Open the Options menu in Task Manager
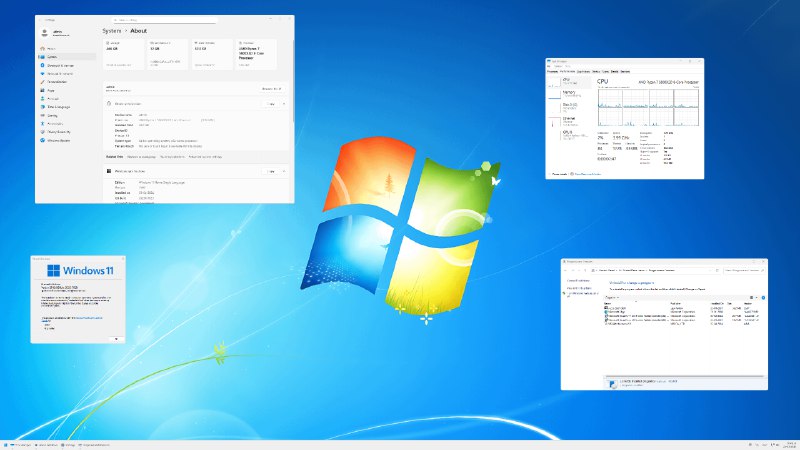The height and width of the screenshot is (450, 800). pyautogui.click(x=558, y=66)
